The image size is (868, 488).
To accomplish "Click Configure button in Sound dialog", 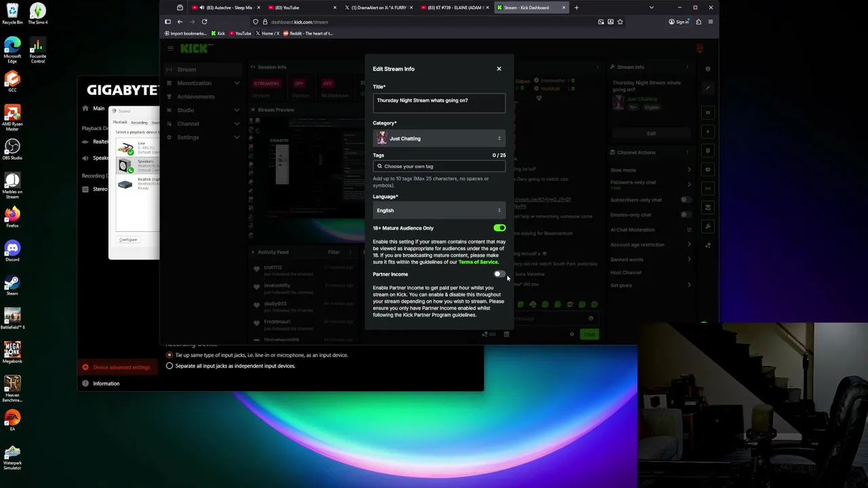I will (128, 239).
